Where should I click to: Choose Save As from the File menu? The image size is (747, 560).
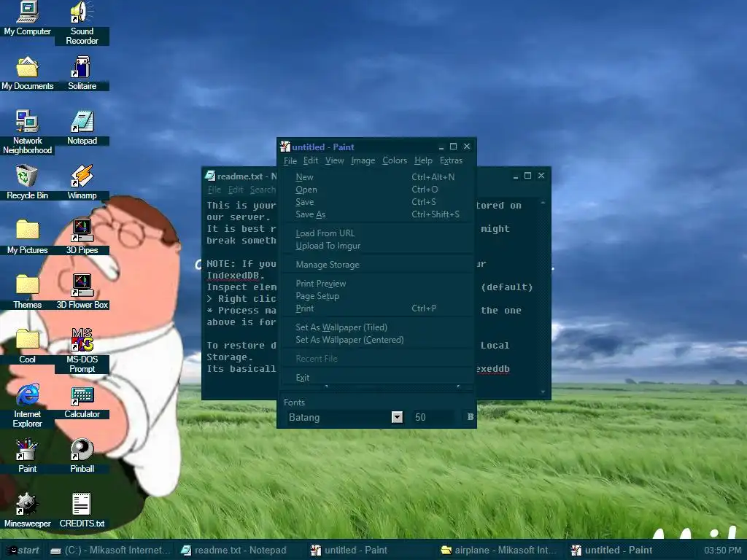377,214
